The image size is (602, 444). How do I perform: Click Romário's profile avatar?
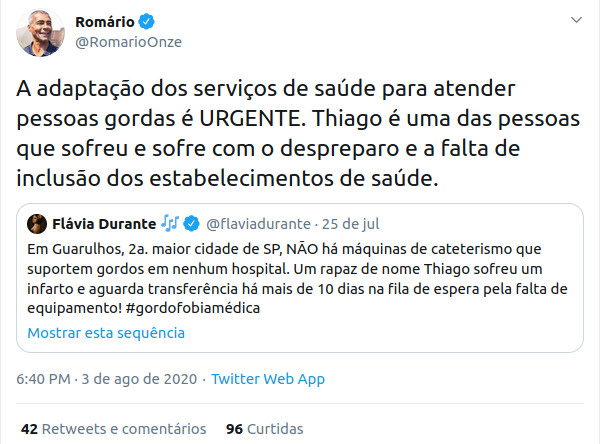coord(38,35)
